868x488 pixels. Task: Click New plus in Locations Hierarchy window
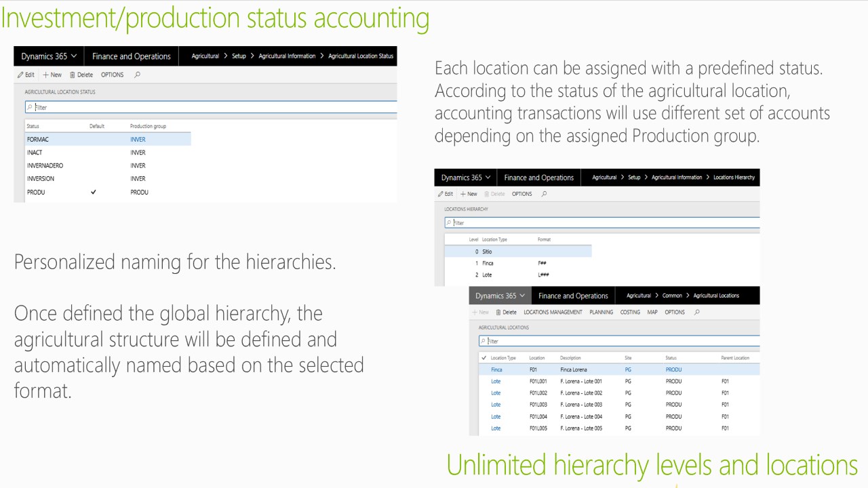(469, 194)
